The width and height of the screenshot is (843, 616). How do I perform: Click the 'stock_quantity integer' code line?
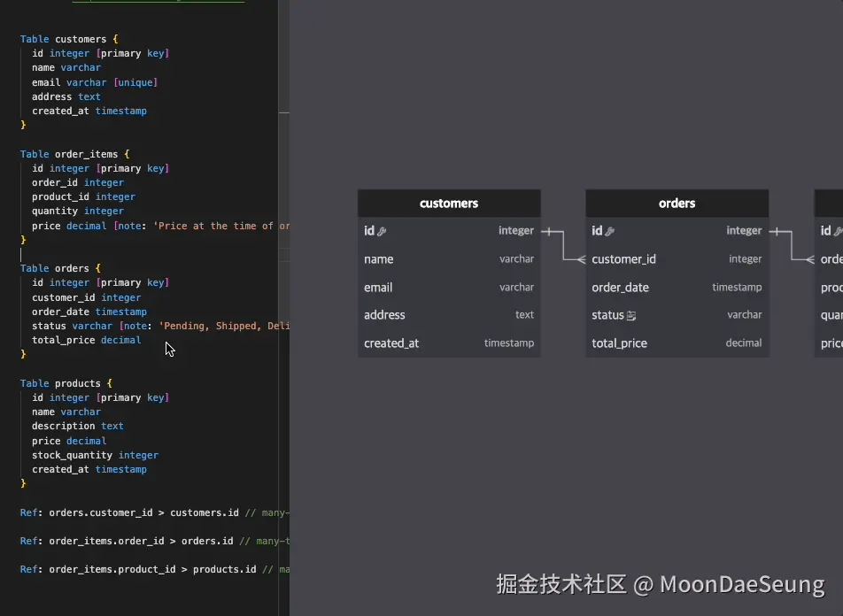click(x=95, y=455)
